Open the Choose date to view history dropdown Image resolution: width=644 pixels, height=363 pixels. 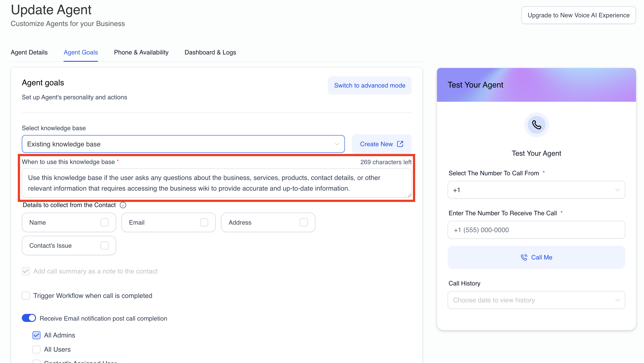click(x=536, y=300)
